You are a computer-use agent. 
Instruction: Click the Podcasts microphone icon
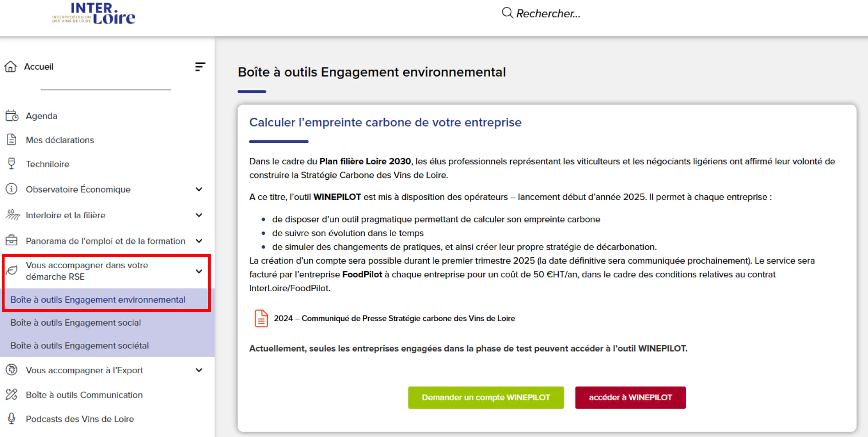tap(11, 419)
